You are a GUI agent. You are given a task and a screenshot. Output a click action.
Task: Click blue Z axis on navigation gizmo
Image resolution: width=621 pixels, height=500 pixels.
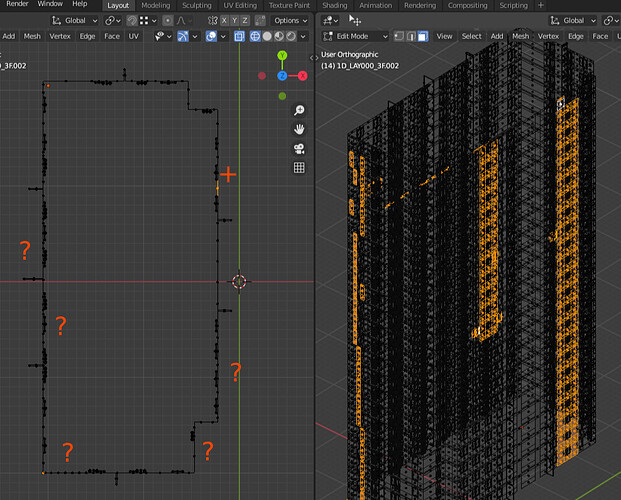(282, 76)
